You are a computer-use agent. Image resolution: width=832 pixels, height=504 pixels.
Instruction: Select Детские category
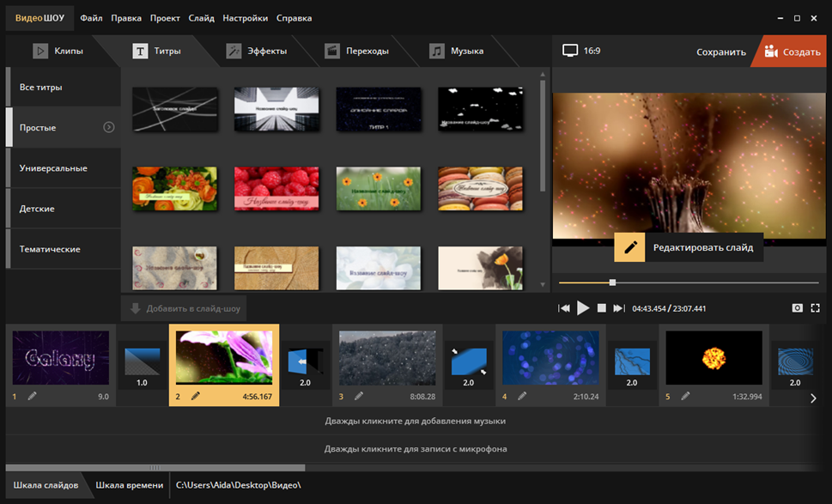64,209
